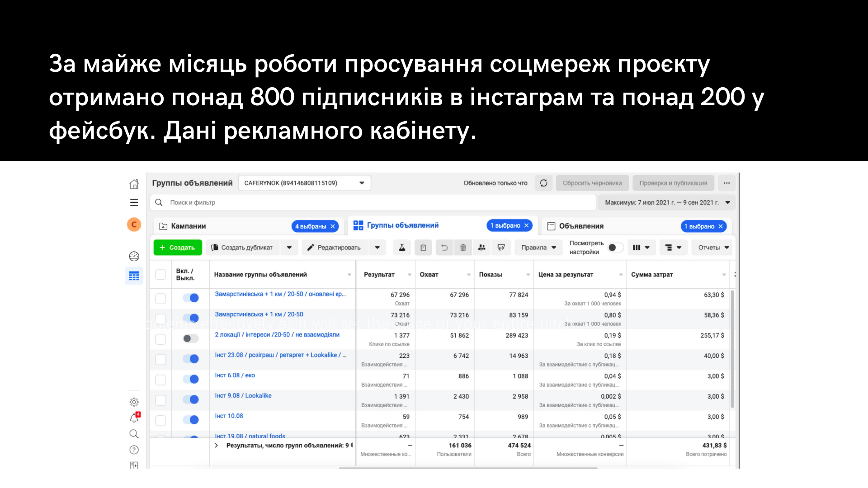This screenshot has width=868, height=488.
Task: Expand the results summary row chevron
Action: coord(217,446)
